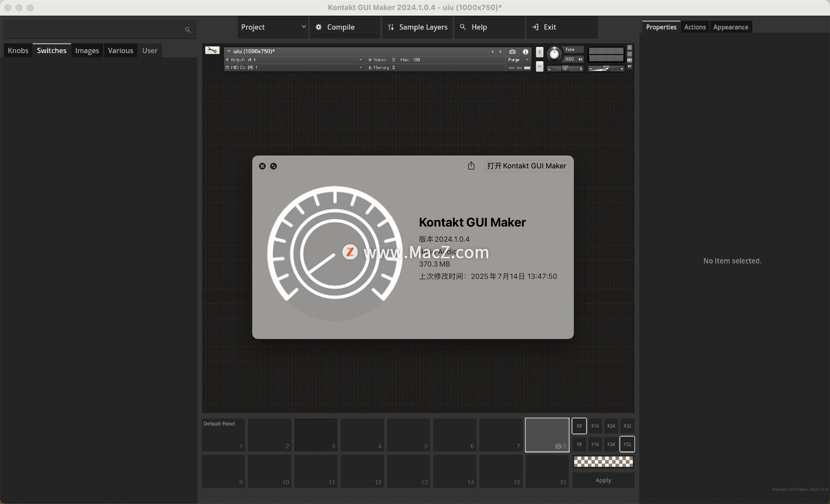Switch to the Knobs tab
Screen dimensions: 830x504
coord(18,51)
